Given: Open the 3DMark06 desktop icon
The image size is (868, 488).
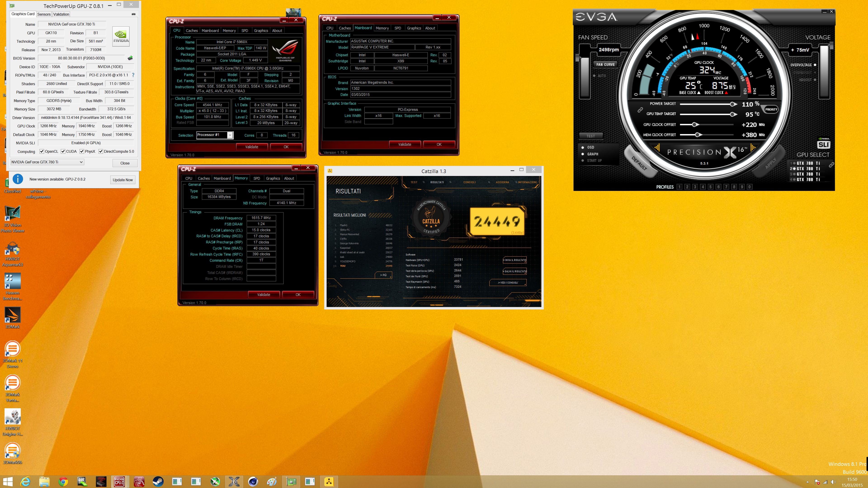Looking at the screenshot, I should click(12, 453).
